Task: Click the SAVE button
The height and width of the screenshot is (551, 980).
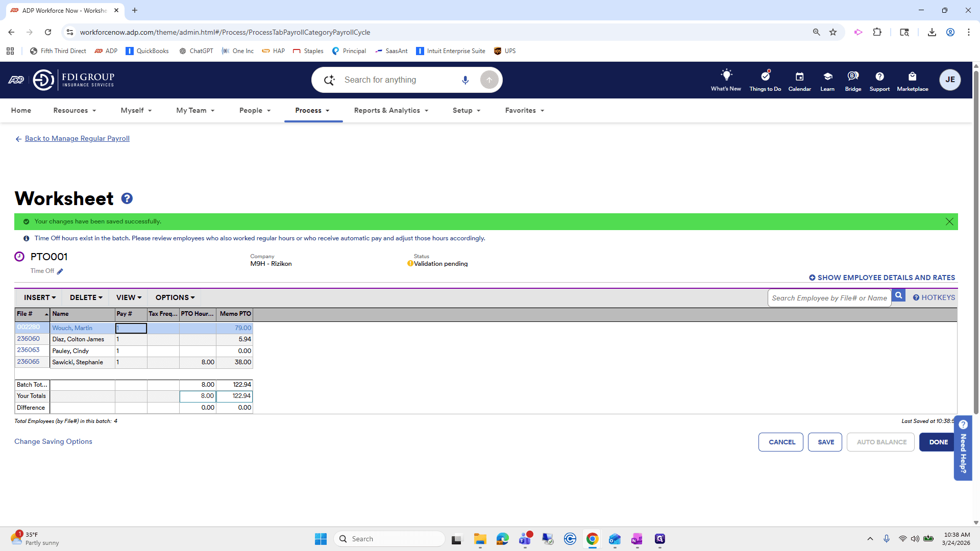Action: tap(825, 442)
